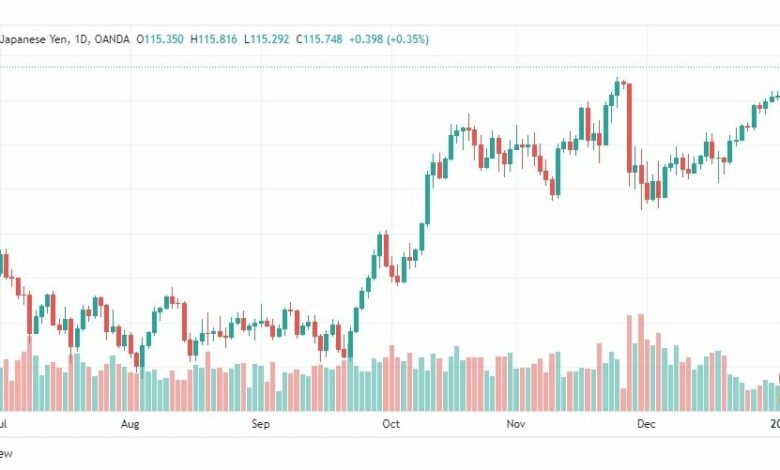Screen dimensions: 780x470
Task: Click the Japanese Yen 1D OANDA symbol title
Action: pos(65,39)
